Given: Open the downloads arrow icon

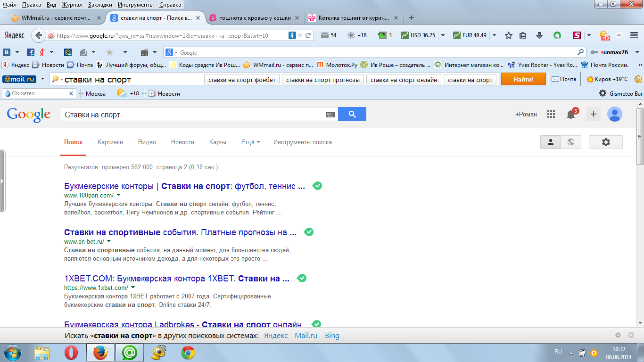Looking at the screenshot, I should (x=539, y=35).
